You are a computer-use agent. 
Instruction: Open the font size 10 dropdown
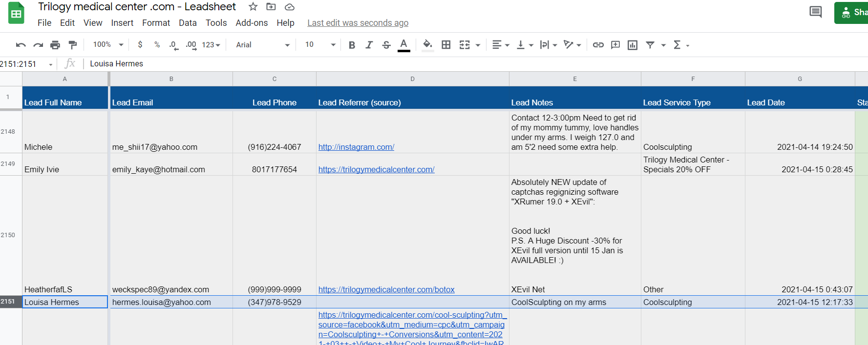pyautogui.click(x=320, y=45)
